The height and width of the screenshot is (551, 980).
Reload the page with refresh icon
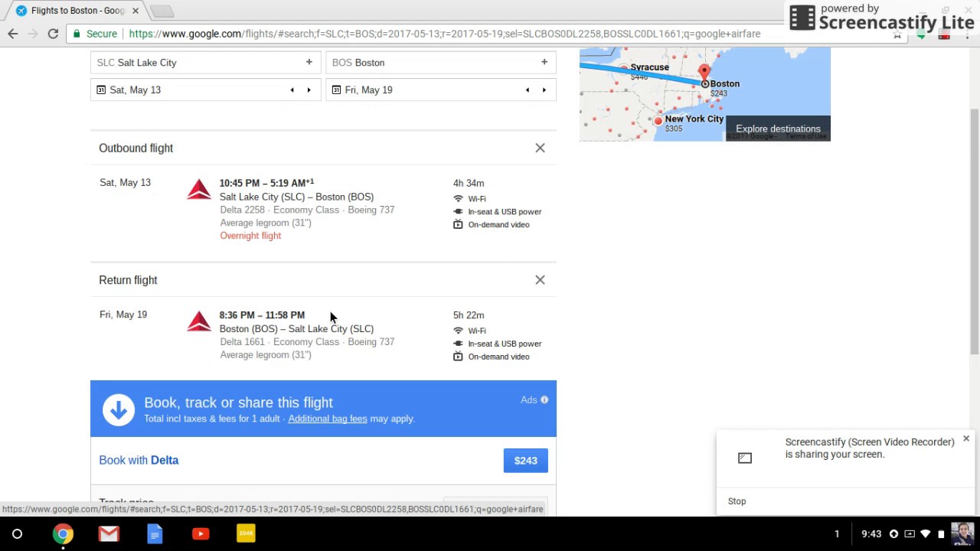53,34
